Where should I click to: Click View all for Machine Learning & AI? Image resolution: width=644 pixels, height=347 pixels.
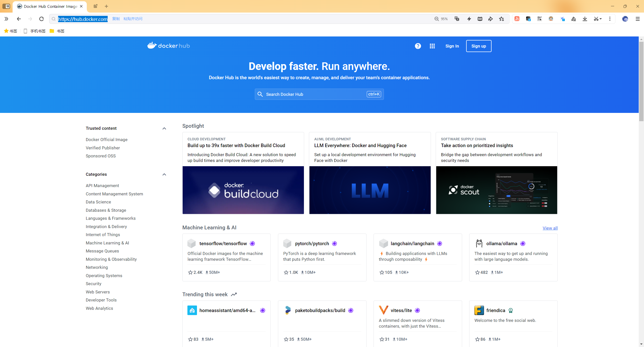tap(550, 228)
